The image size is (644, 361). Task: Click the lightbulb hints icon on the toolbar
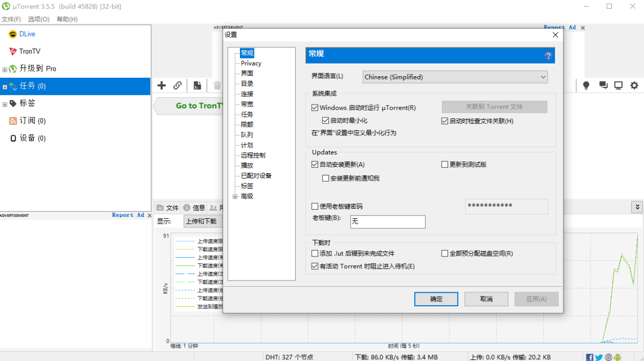pyautogui.click(x=586, y=85)
